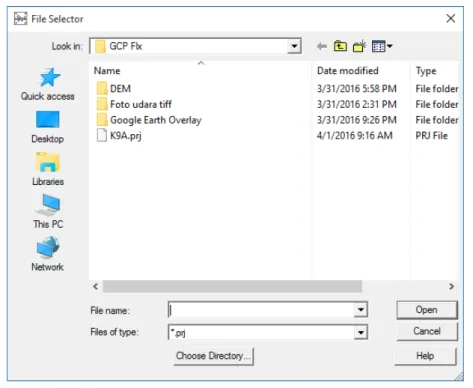The image size is (473, 388).
Task: Click the Open button
Action: pos(427,310)
